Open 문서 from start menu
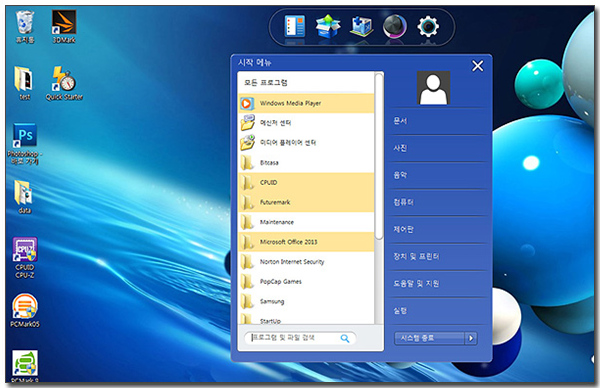Screen dimensions: 600x388 coord(438,121)
